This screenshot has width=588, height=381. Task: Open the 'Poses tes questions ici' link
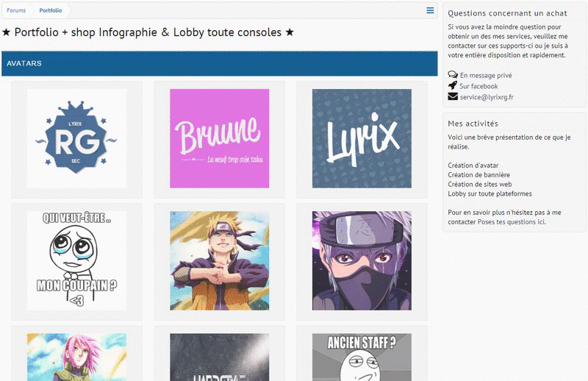pos(512,222)
